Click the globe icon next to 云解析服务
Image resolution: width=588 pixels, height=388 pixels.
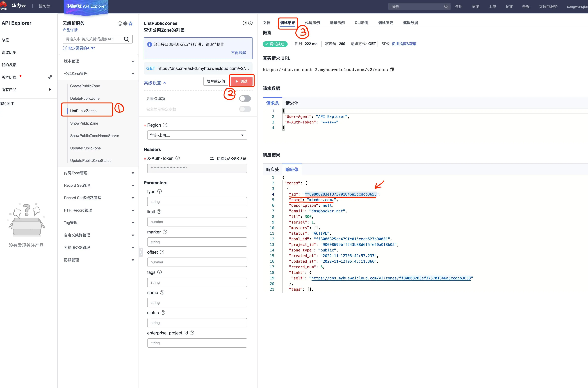coord(125,23)
